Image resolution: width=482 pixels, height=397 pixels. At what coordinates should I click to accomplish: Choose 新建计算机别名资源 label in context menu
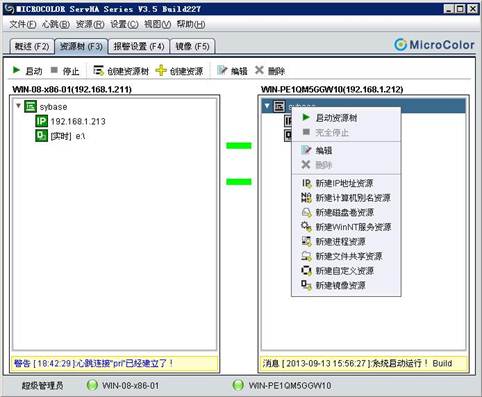point(353,198)
